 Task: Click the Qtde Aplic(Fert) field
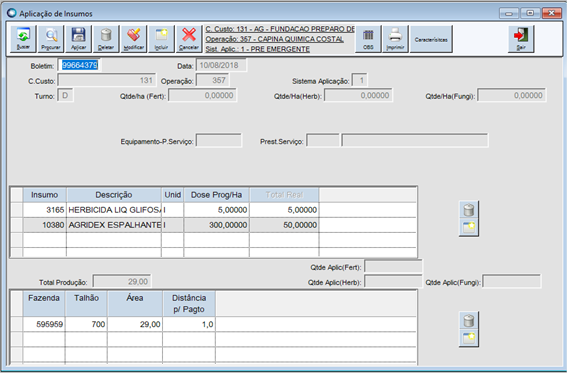(393, 267)
